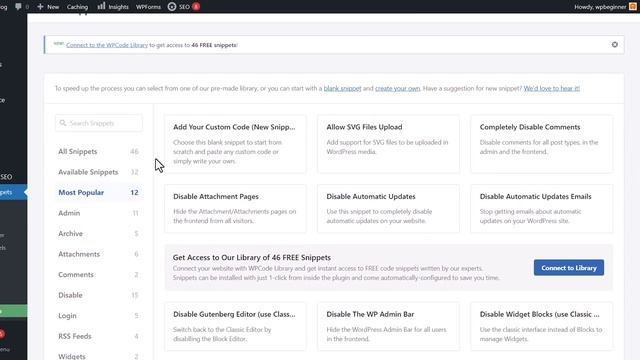Click the 'Get Access to Our Library of 46 FREE Snippets' heading
The image size is (640, 360).
tap(251, 258)
